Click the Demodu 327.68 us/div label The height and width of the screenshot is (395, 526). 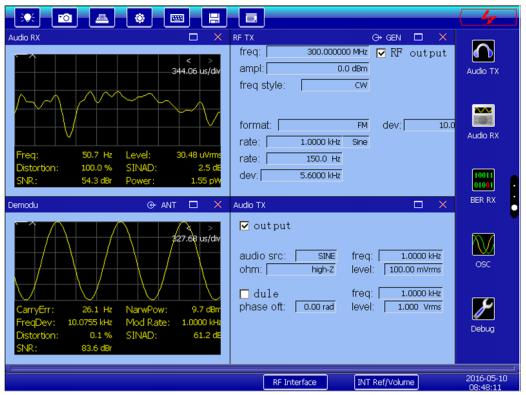coord(196,238)
